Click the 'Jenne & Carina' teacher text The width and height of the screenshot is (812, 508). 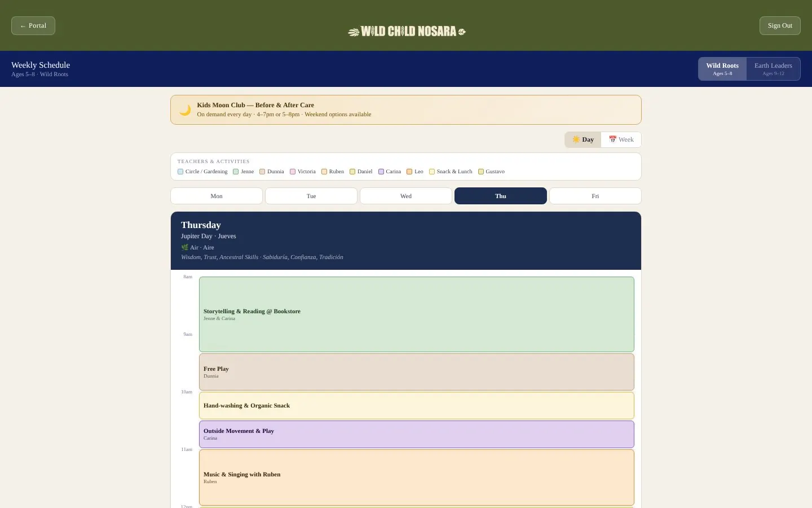[219, 318]
